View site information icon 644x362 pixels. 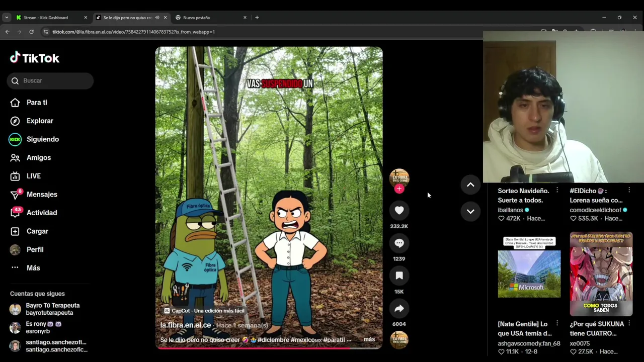coord(45,32)
